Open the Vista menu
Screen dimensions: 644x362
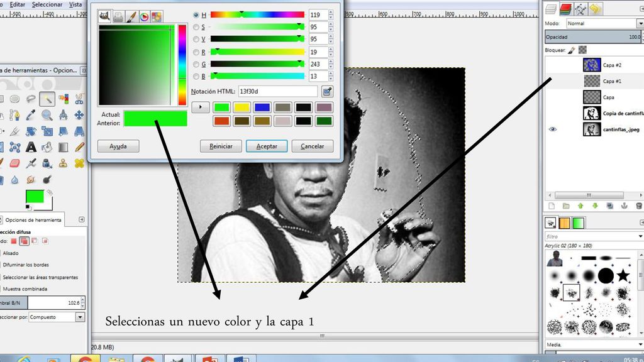tap(75, 4)
